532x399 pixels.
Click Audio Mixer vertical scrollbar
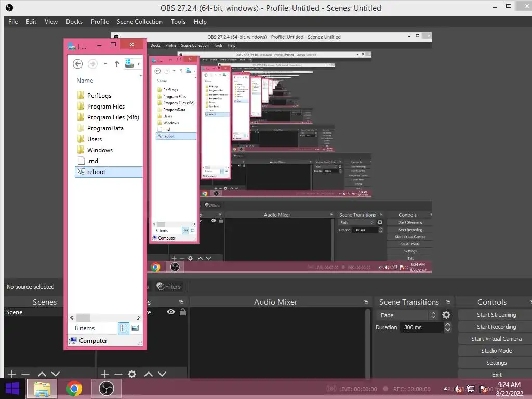tap(367, 343)
